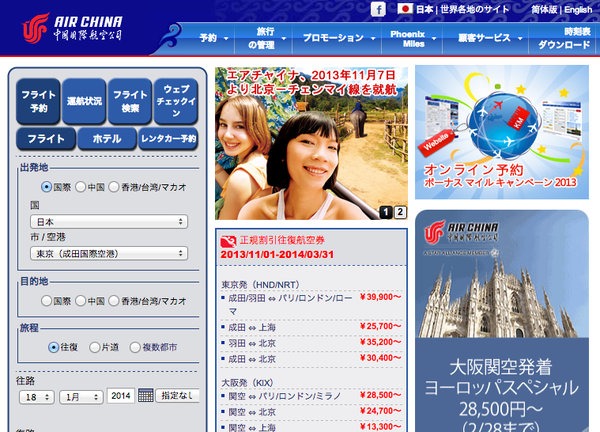600x432 pixels.
Task: Open 成田/羽田 ⇔ パリ/ロンドン/ローマ fare
Action: [x=290, y=305]
